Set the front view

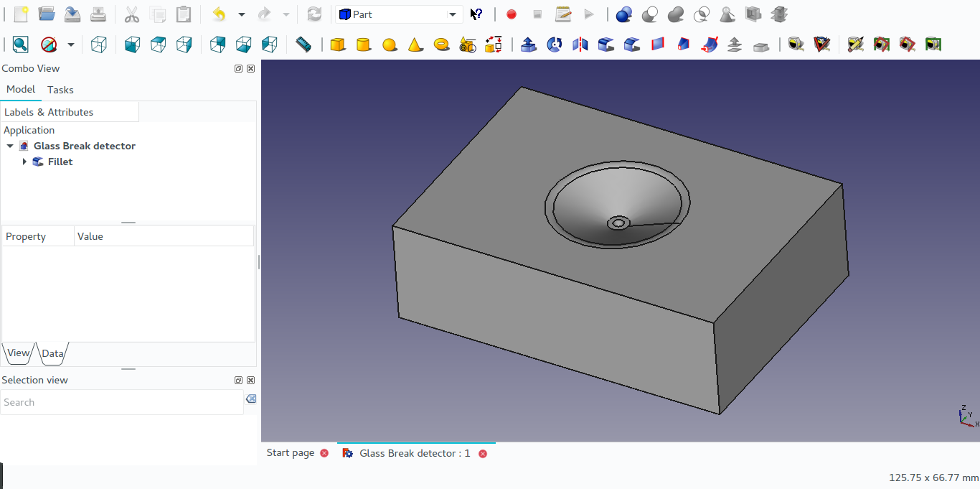tap(133, 45)
